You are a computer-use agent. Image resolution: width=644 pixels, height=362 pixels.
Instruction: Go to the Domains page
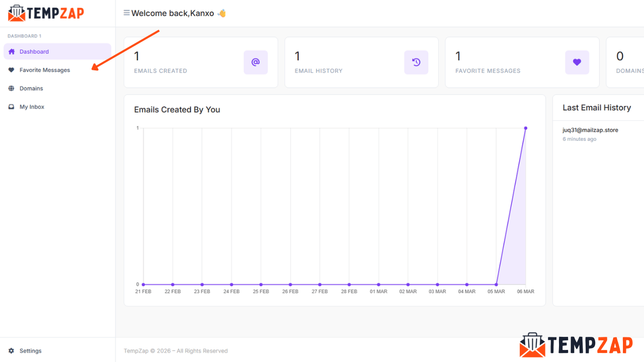click(31, 88)
